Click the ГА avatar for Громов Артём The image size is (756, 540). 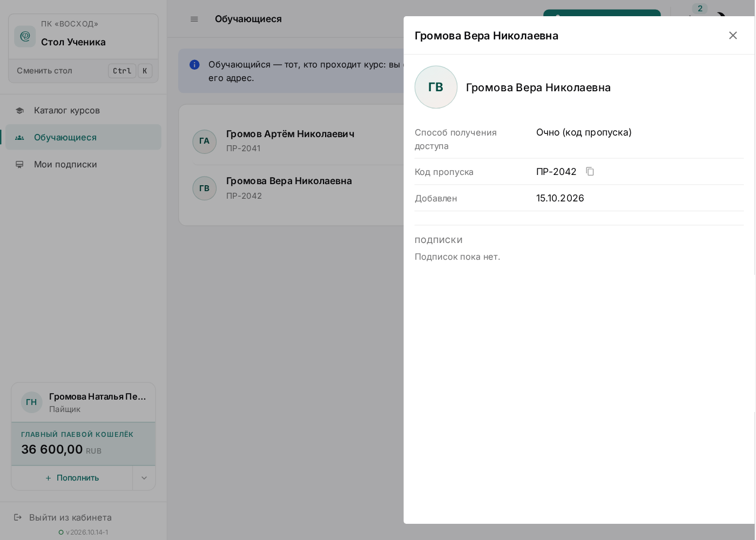[205, 141]
